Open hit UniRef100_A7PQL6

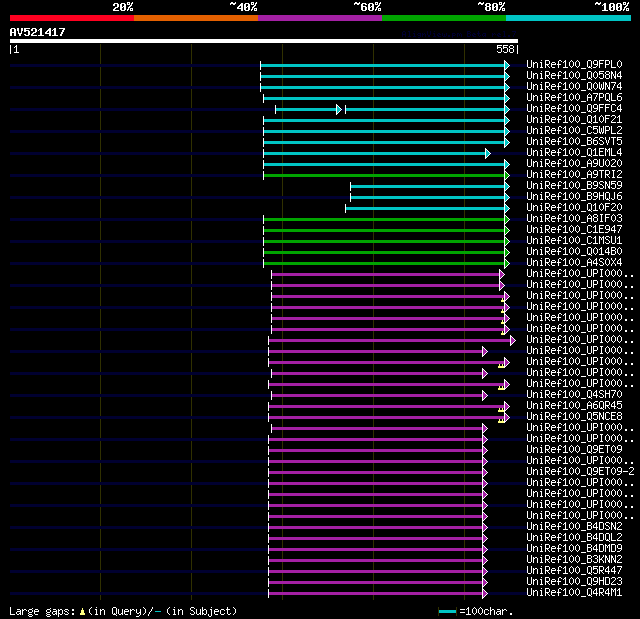click(574, 98)
